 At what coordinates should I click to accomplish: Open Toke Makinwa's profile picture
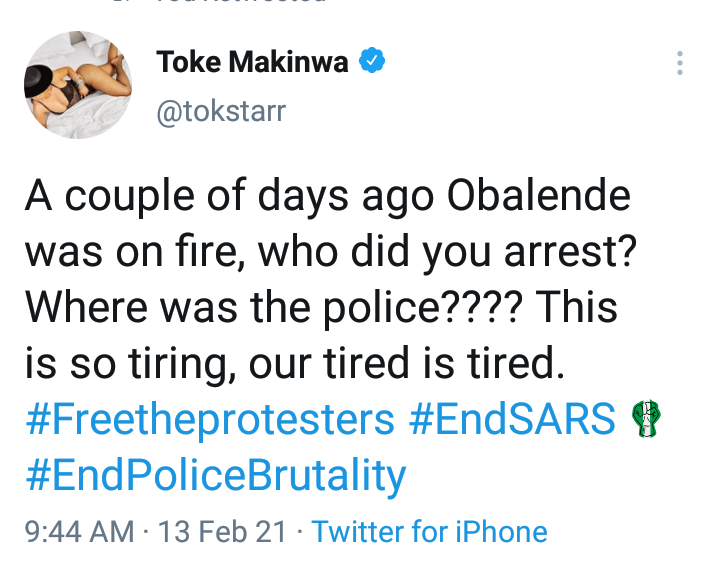point(78,84)
